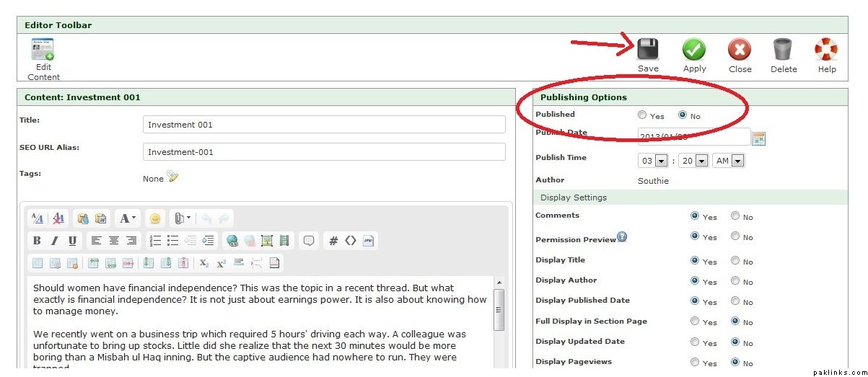This screenshot has width=868, height=377.
Task: Select Yes for Display Pageviews
Action: point(694,362)
